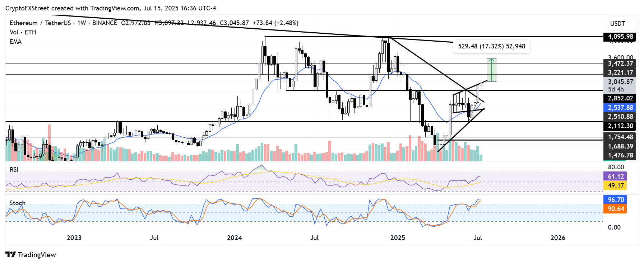The width and height of the screenshot is (644, 264).
Task: Select the blue 96.70 Stoch value label
Action: [x=616, y=199]
